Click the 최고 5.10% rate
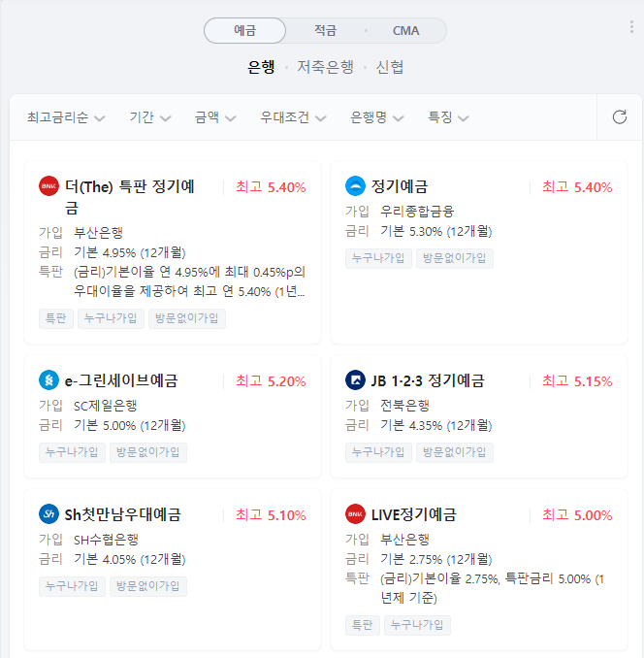Screen dimensions: 644x658 (271, 515)
